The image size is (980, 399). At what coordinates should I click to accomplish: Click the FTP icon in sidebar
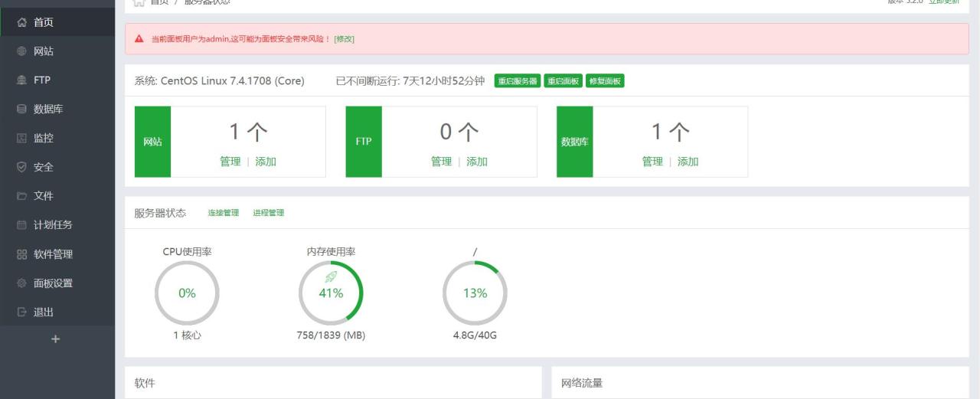pos(21,80)
